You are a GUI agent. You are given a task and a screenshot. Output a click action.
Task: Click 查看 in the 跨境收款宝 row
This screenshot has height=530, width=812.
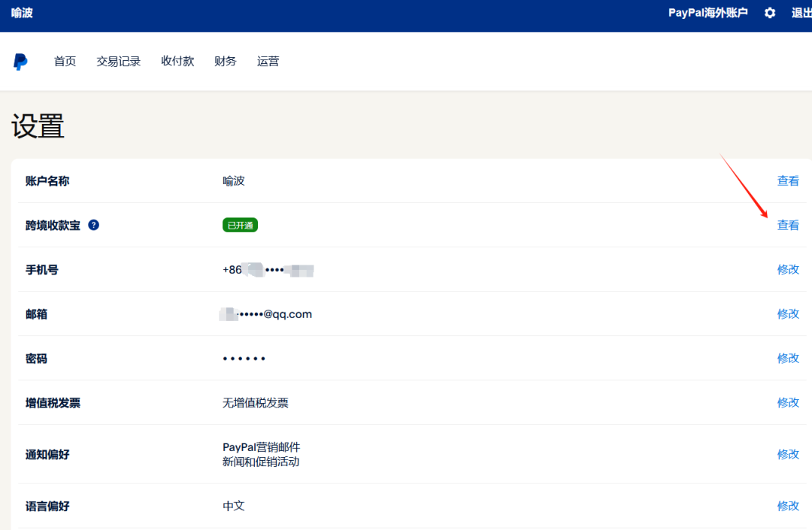(x=788, y=225)
